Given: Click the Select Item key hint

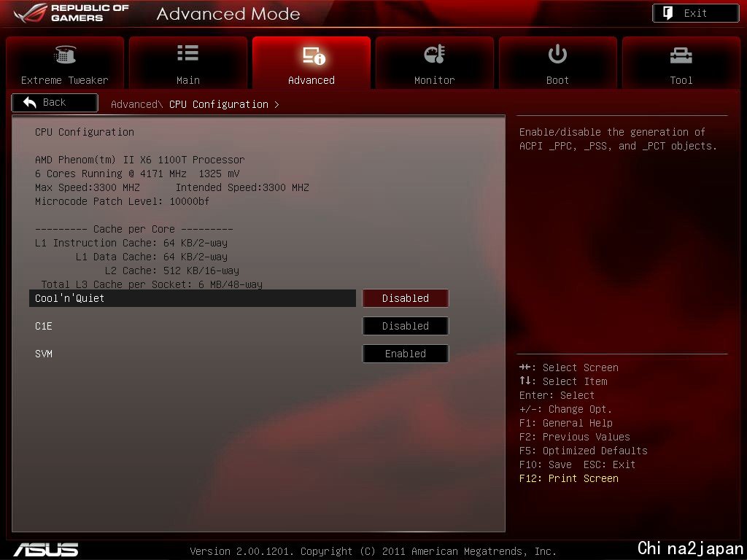Looking at the screenshot, I should 563,381.
